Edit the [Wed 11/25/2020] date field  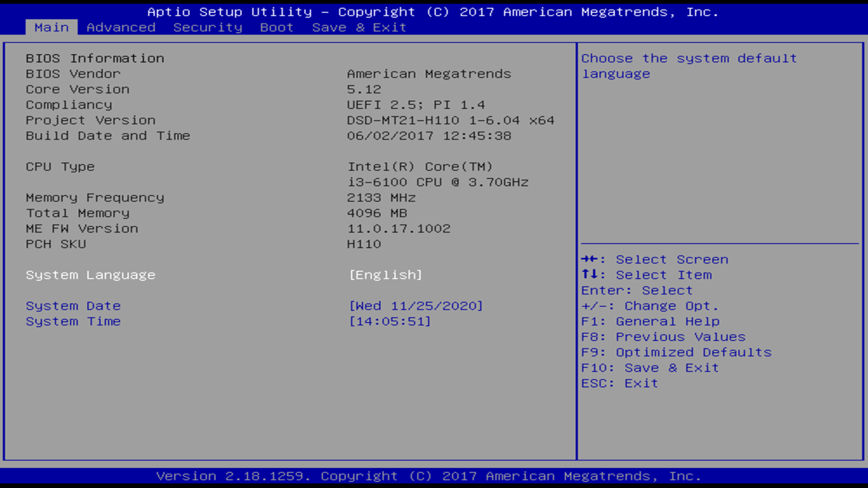pyautogui.click(x=416, y=306)
